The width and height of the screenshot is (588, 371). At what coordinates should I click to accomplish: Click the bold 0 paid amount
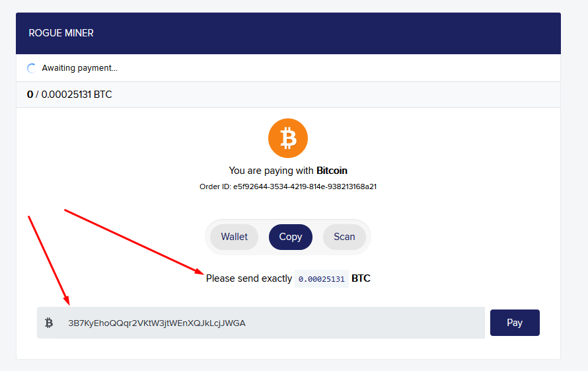point(30,95)
